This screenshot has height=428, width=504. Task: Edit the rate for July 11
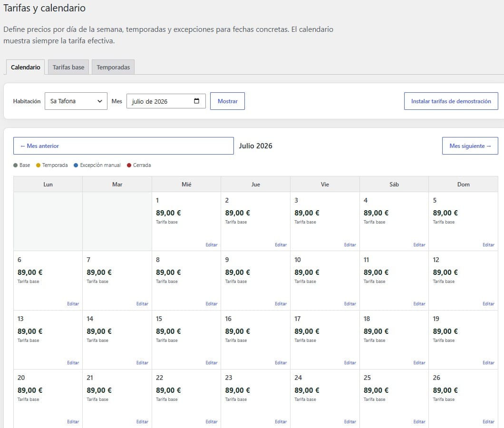click(x=419, y=303)
